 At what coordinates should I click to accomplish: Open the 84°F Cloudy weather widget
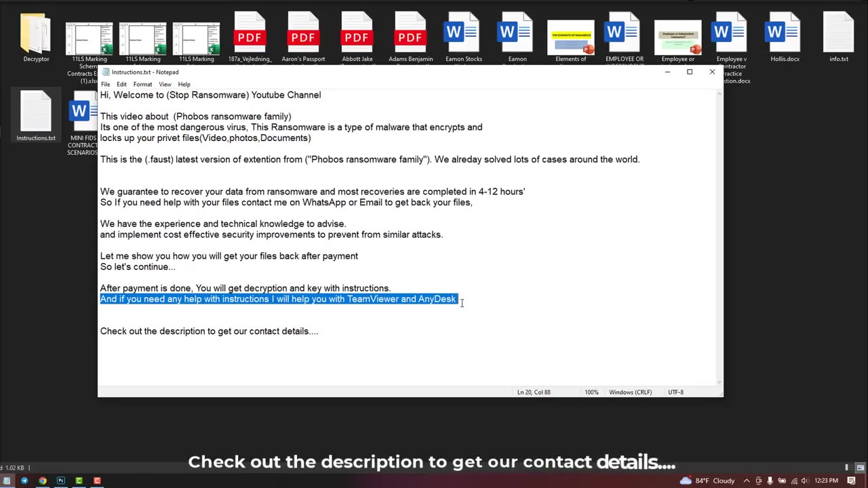(707, 481)
